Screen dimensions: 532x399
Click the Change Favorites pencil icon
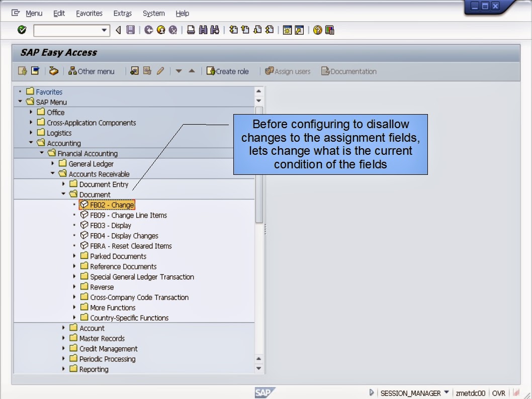(x=160, y=71)
